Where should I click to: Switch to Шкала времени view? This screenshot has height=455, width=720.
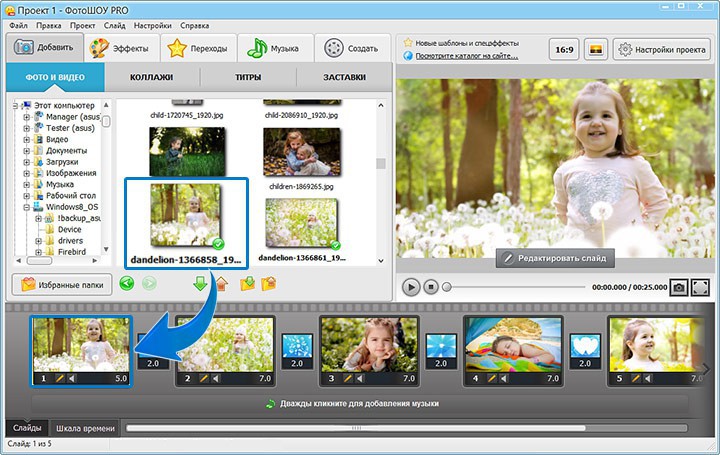coord(85,428)
